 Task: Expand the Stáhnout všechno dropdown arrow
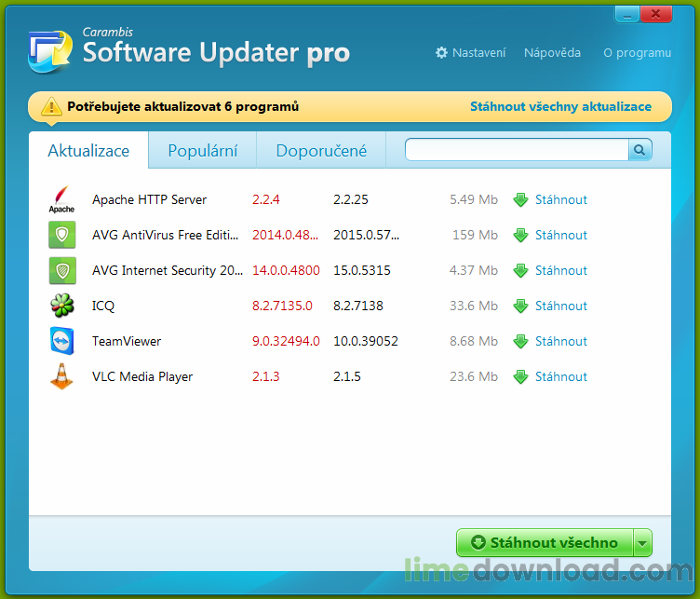coord(642,543)
